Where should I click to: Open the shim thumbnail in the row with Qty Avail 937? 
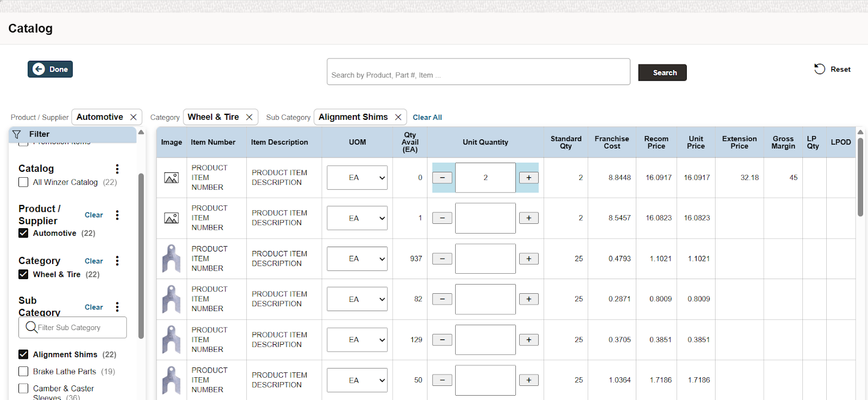[171, 259]
